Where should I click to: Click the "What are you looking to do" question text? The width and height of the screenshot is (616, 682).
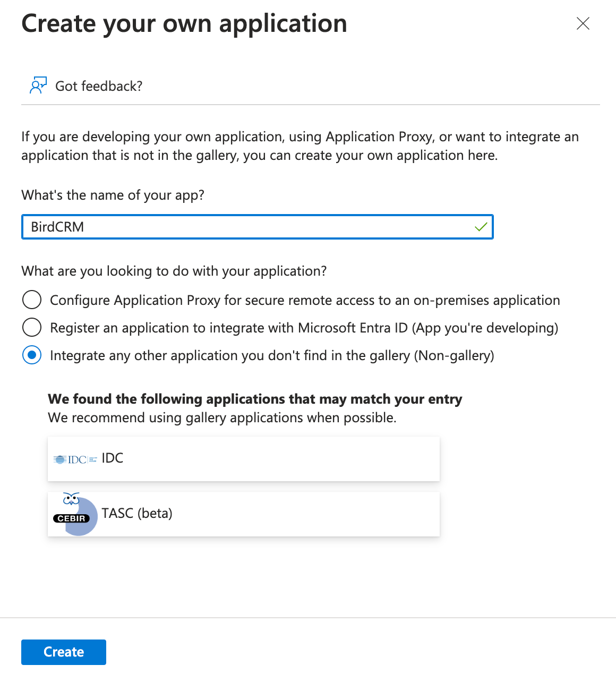[x=174, y=271]
